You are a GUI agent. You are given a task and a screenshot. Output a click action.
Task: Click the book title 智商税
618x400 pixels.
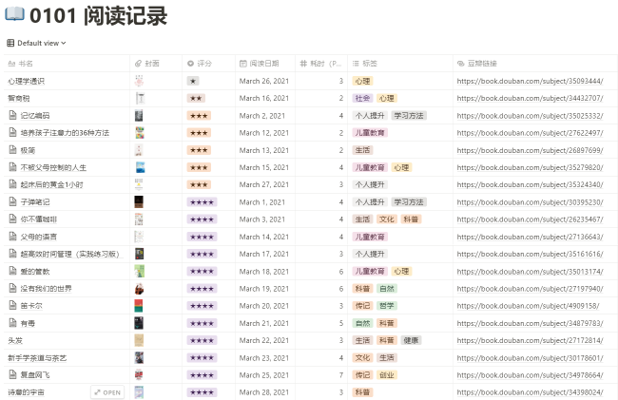[x=19, y=98]
